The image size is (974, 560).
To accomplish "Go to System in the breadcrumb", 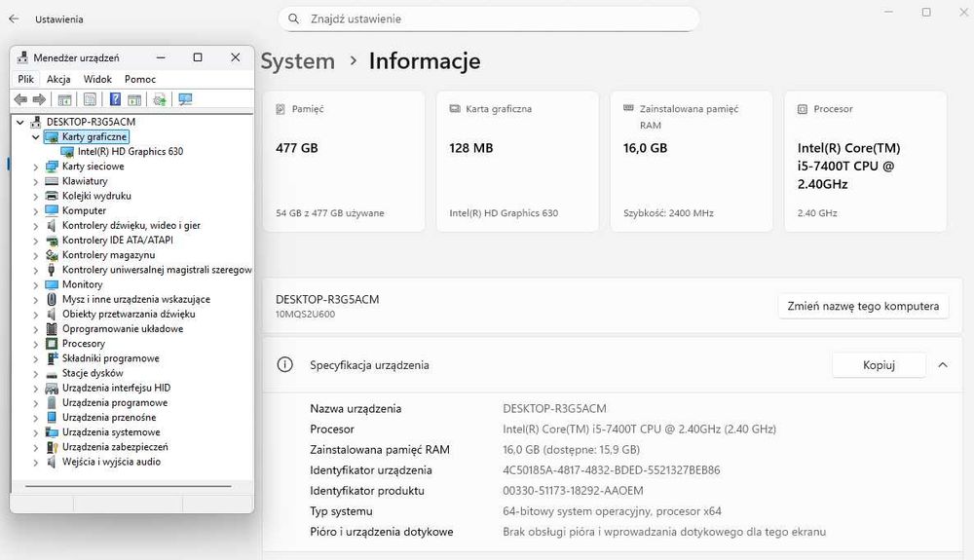I will pos(297,60).
